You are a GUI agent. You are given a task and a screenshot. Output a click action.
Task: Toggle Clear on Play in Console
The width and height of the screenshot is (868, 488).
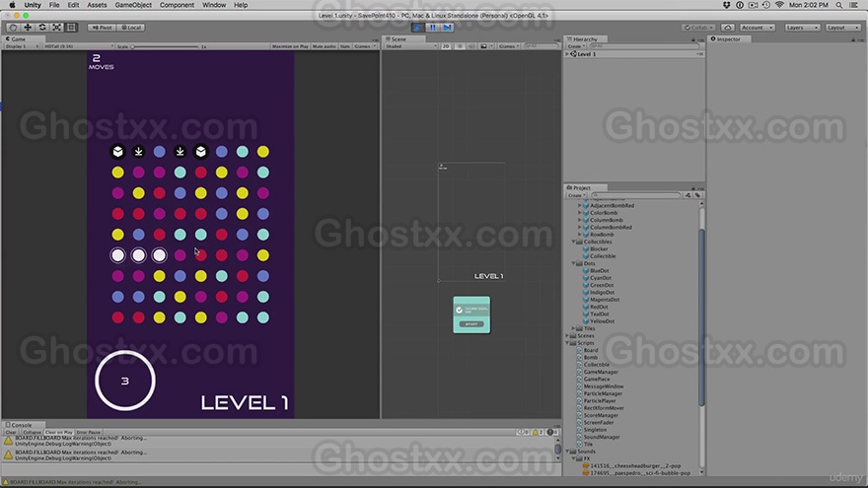[58, 432]
